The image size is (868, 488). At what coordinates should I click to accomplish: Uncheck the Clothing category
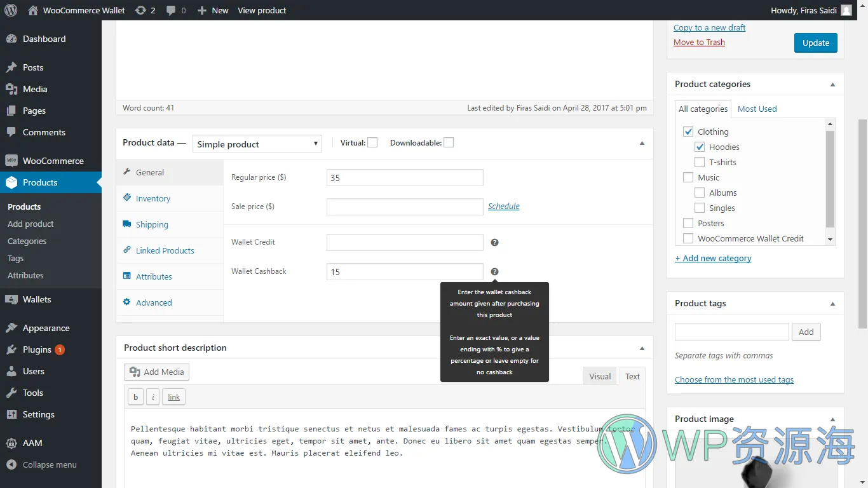click(688, 132)
